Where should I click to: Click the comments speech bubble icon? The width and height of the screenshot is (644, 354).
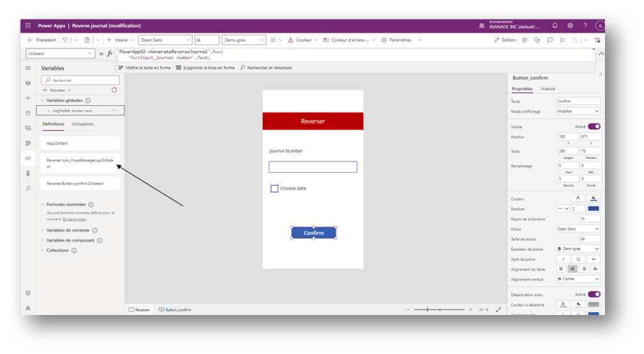(549, 40)
